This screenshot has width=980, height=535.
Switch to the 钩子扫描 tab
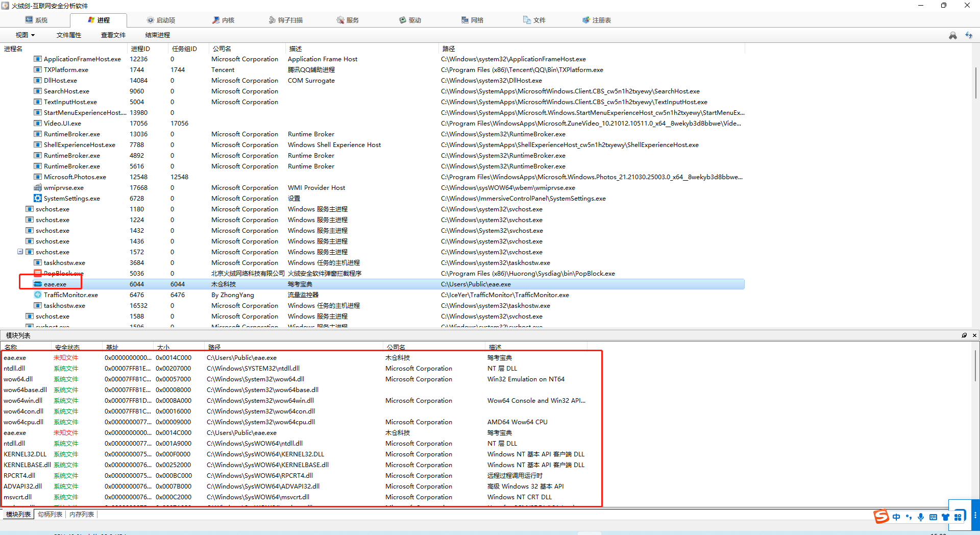tap(286, 20)
